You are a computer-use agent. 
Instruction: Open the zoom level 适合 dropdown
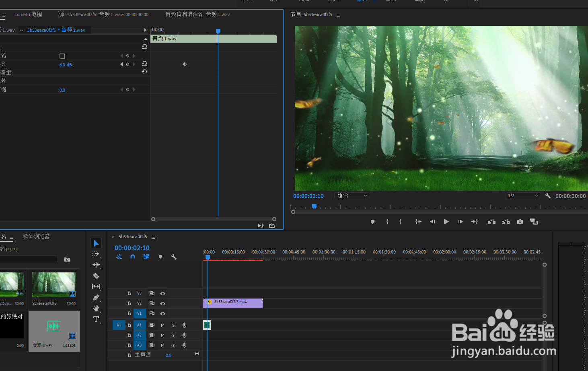[352, 196]
